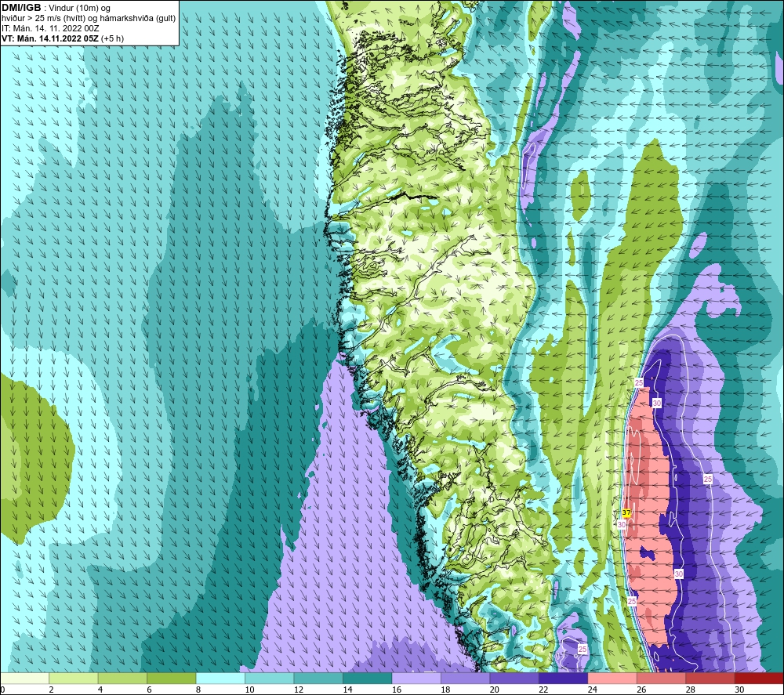Click the legend scale number 28
This screenshot has width=784, height=695.
click(x=691, y=690)
